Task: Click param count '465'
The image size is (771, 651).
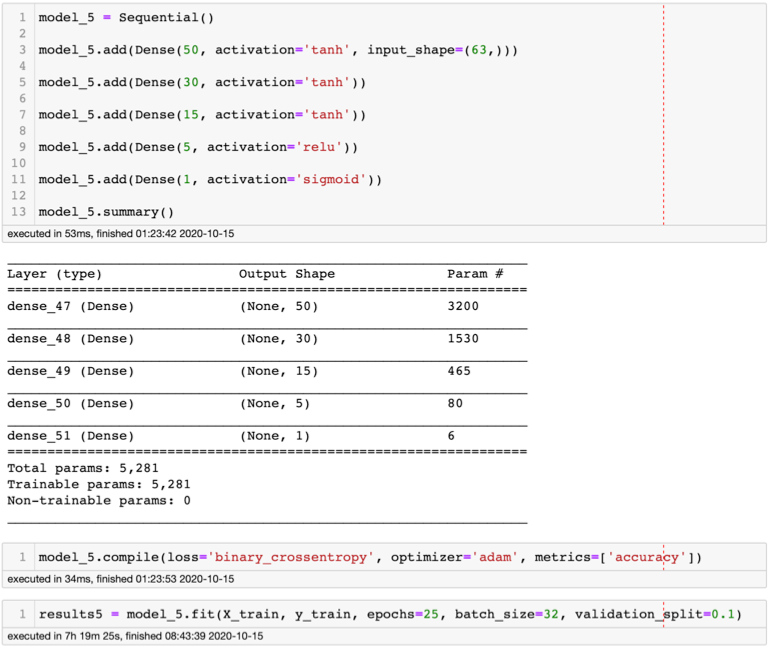Action: coord(459,371)
